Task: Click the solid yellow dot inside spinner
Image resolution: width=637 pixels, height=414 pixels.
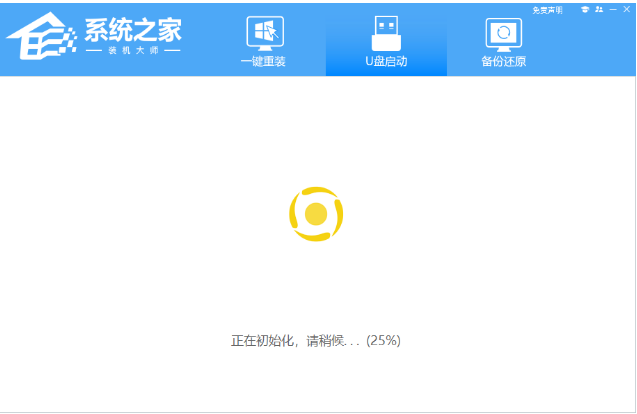Action: pos(316,213)
